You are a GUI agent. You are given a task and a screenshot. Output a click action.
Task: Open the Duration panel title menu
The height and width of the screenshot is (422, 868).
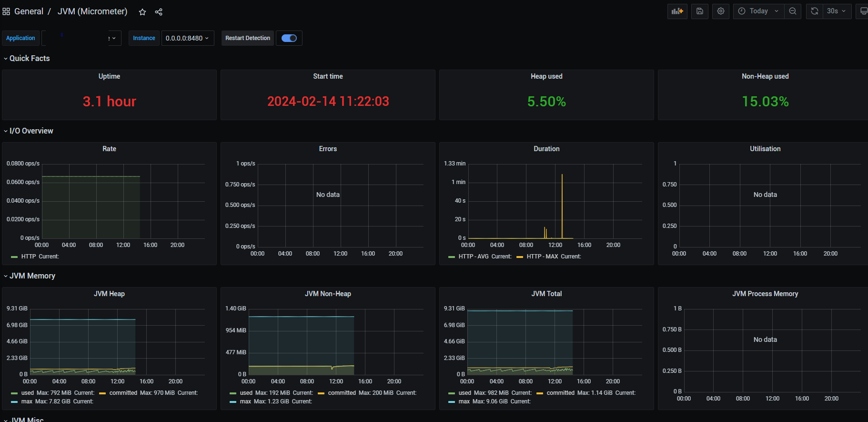pyautogui.click(x=546, y=149)
